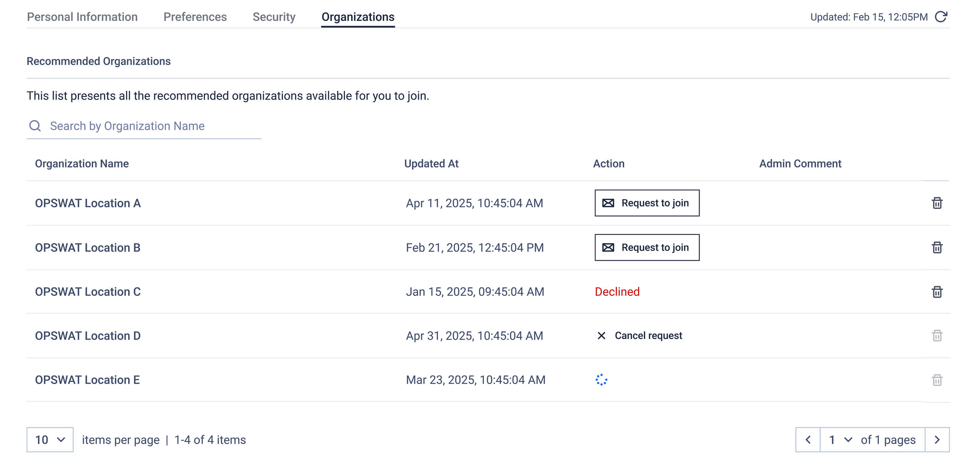
Task: Click the trash icon for OPSWAT Location B
Action: click(937, 247)
